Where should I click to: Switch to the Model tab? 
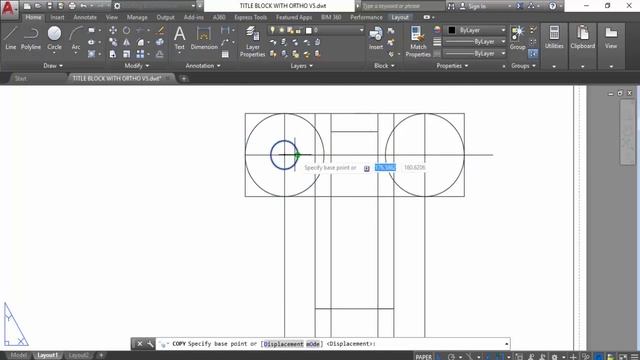(18, 356)
